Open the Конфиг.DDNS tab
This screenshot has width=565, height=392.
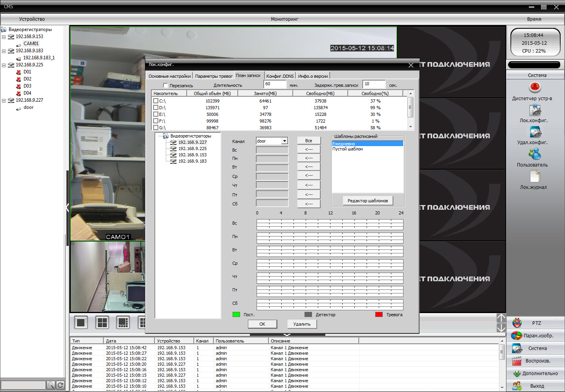(x=280, y=76)
